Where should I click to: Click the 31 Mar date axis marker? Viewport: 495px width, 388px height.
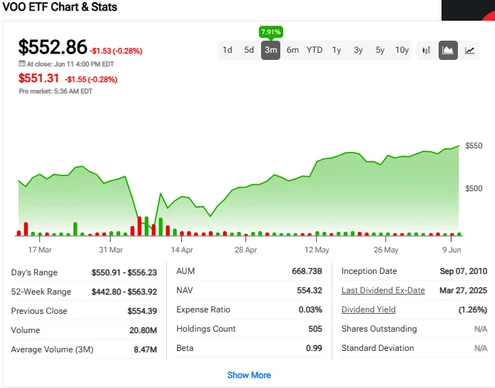[111, 250]
